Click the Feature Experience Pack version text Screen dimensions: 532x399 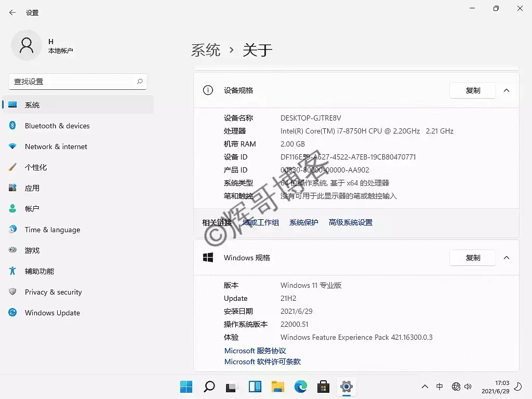(356, 338)
